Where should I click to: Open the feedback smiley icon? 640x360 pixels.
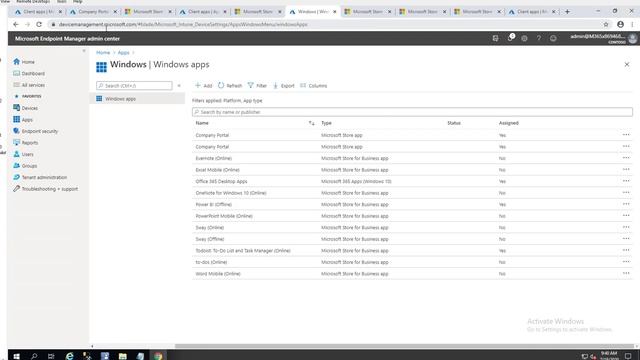click(553, 38)
